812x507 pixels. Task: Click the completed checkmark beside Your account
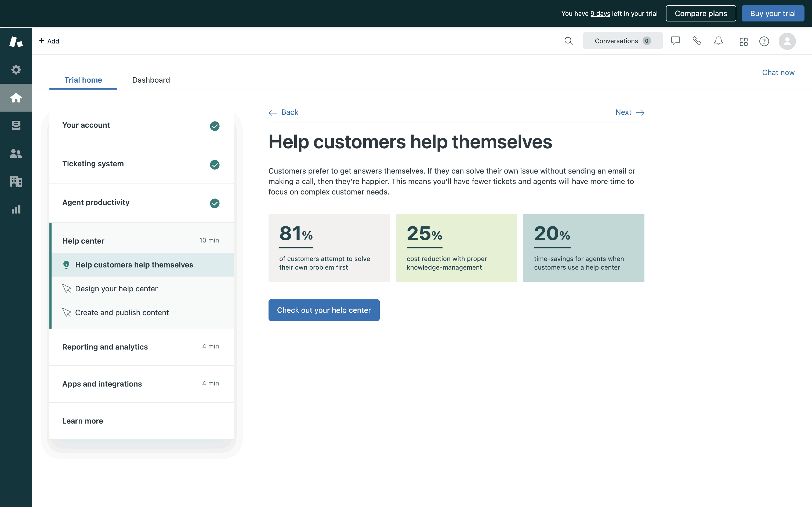point(214,126)
